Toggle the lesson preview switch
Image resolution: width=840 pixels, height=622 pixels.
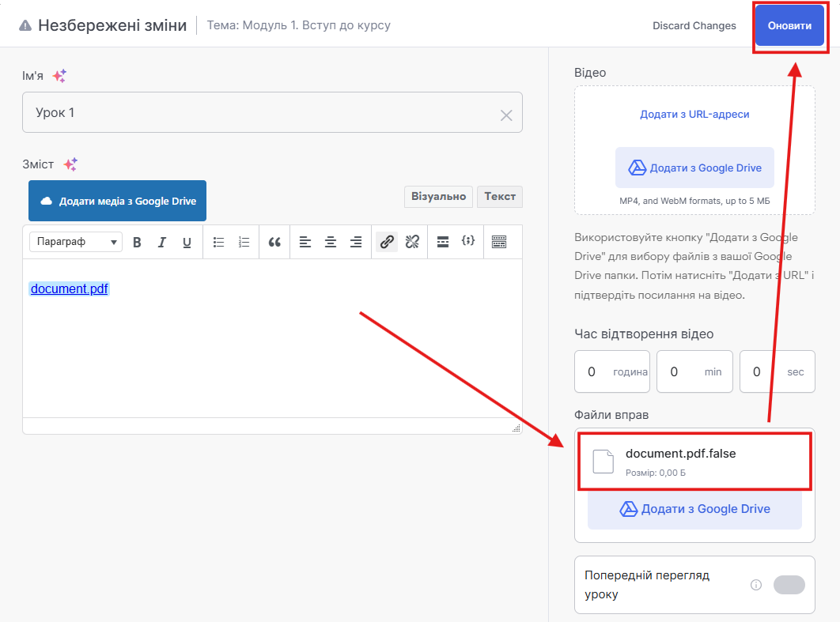pos(789,585)
